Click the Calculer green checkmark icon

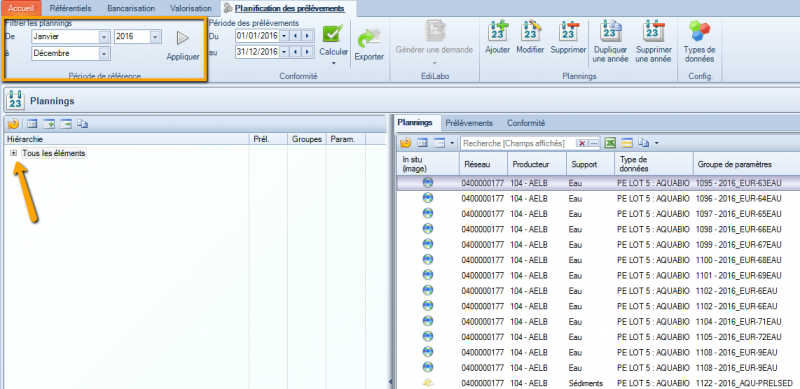[x=333, y=34]
